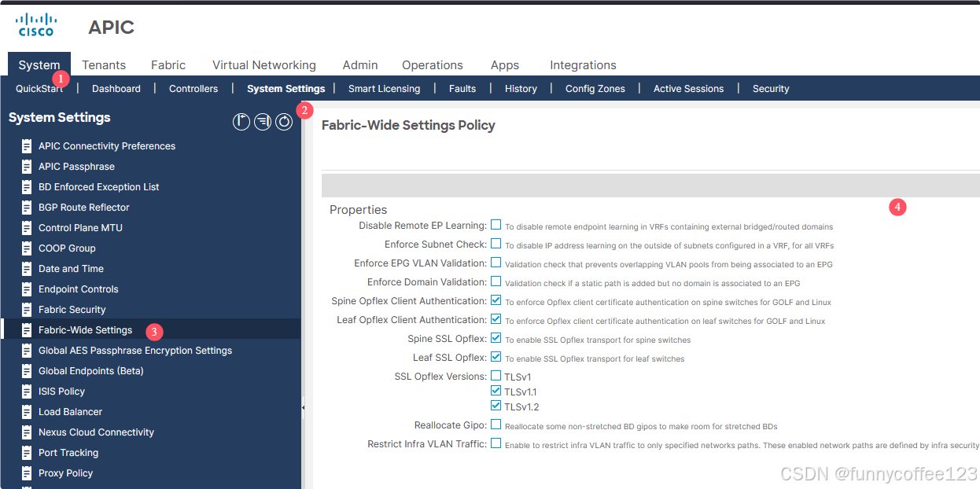Switch to the System tab

click(39, 65)
